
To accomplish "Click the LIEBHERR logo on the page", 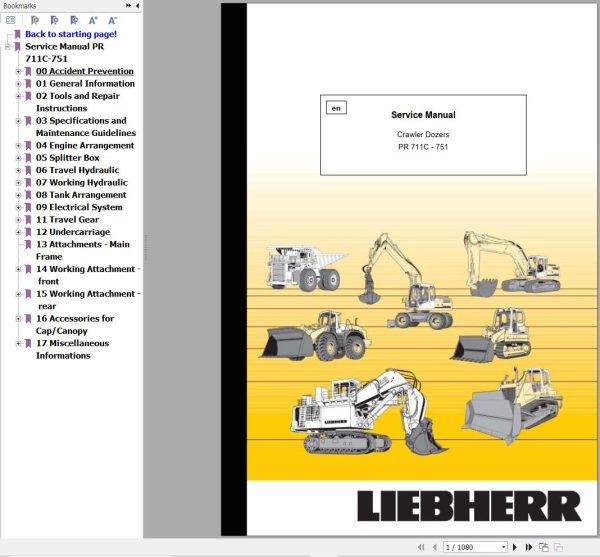I will [x=469, y=506].
